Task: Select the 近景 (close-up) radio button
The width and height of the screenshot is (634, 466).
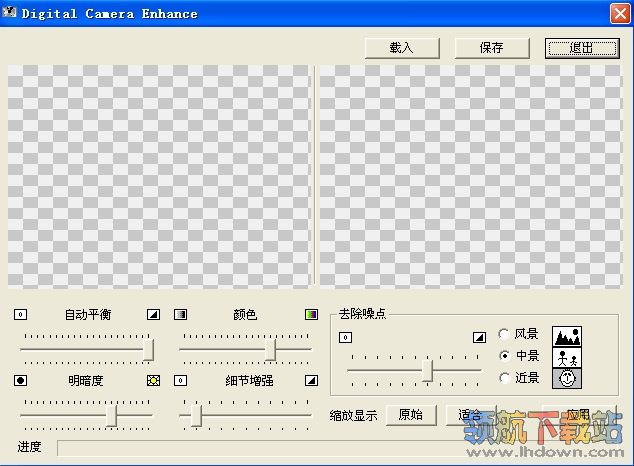Action: pyautogui.click(x=504, y=378)
